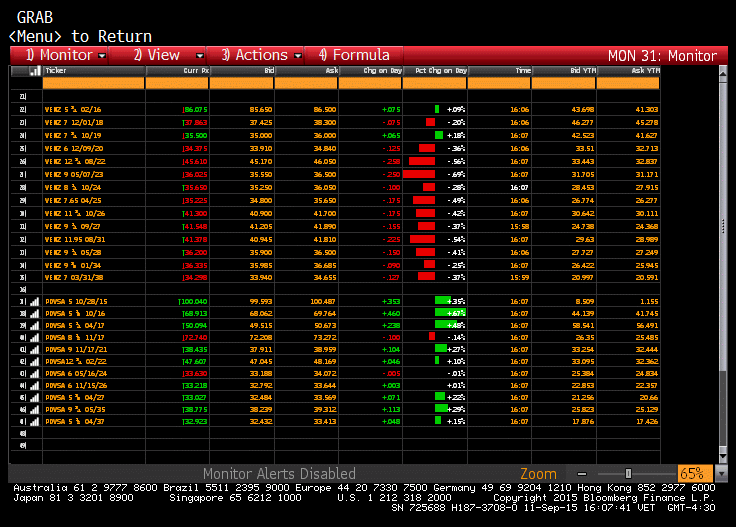
Task: Click the scrollbar down arrow
Action: click(723, 457)
